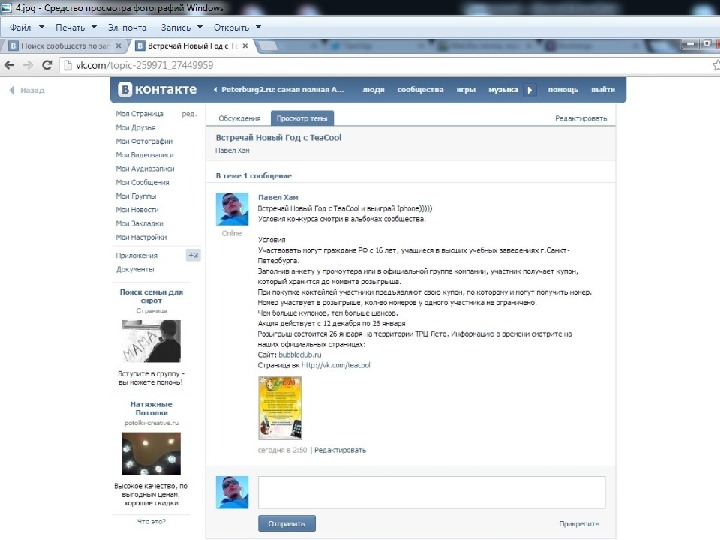Screen dimensions: 720x540
Task: Close the 'Поиск сообществ' browser tab
Action: 118,46
